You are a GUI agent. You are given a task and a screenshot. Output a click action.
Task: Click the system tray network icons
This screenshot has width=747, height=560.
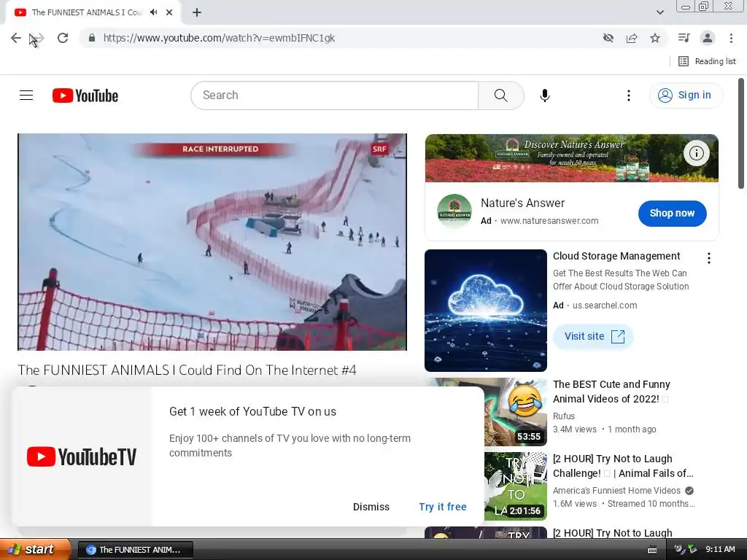[x=686, y=550]
